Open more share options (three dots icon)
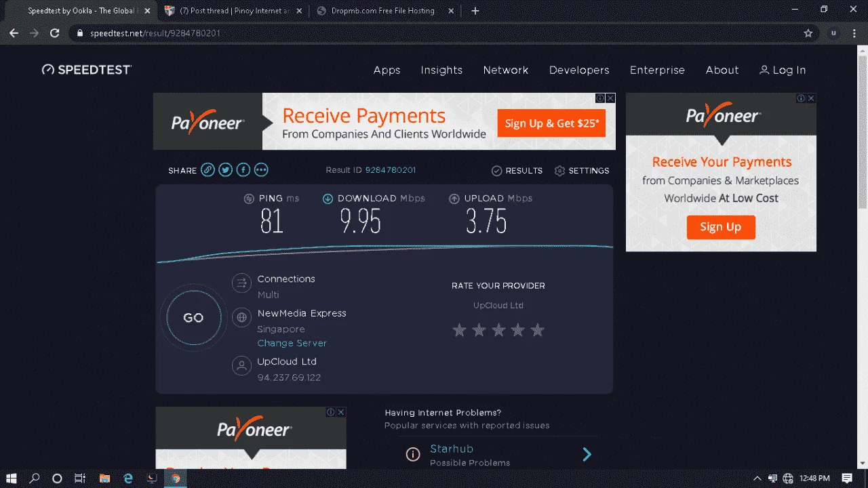 [261, 170]
